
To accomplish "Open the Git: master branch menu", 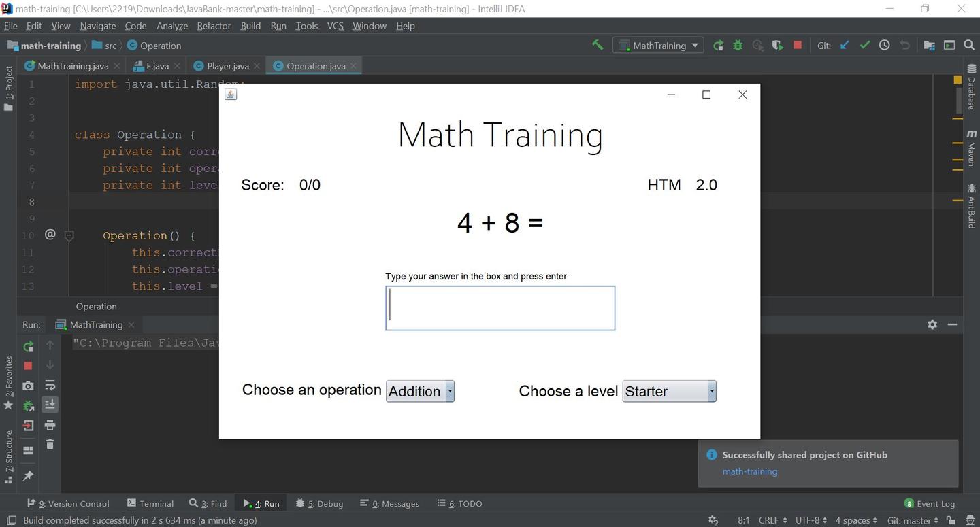I will click(912, 520).
